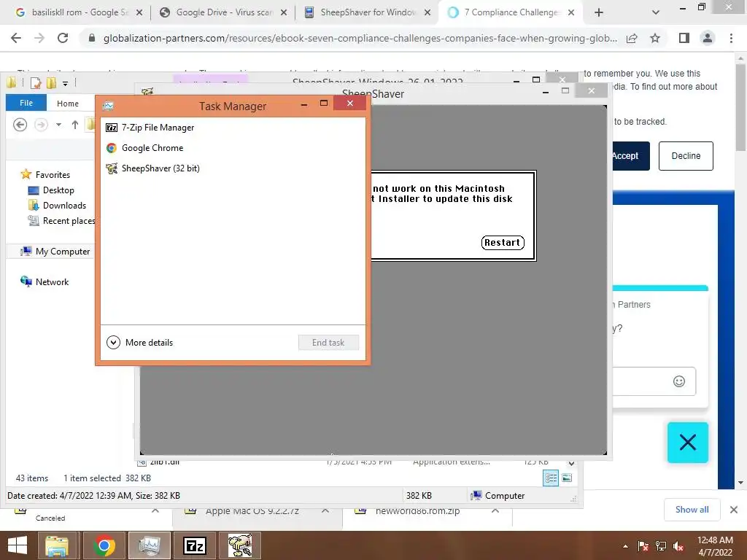The width and height of the screenshot is (747, 560).
Task: Switch to large icons view in Explorer
Action: point(567,478)
